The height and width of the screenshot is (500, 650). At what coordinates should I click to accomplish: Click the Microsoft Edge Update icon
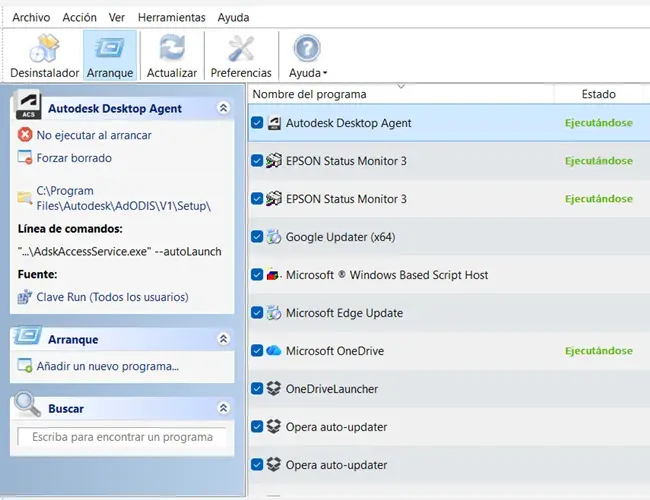tap(274, 313)
